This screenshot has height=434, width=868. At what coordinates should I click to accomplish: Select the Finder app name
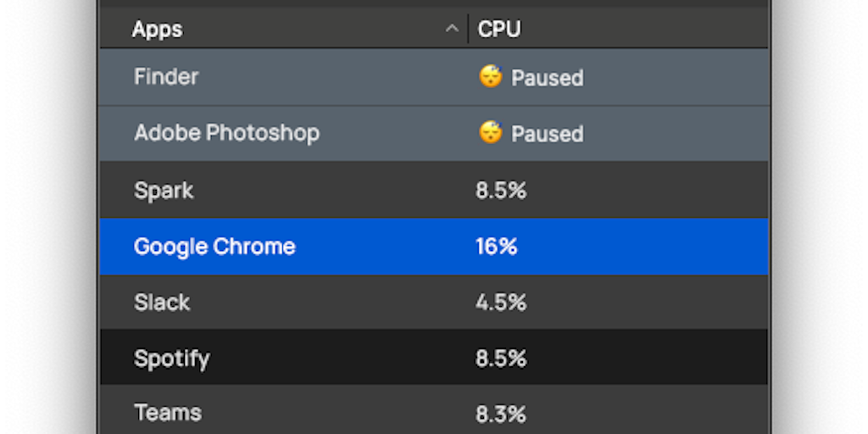(x=166, y=77)
